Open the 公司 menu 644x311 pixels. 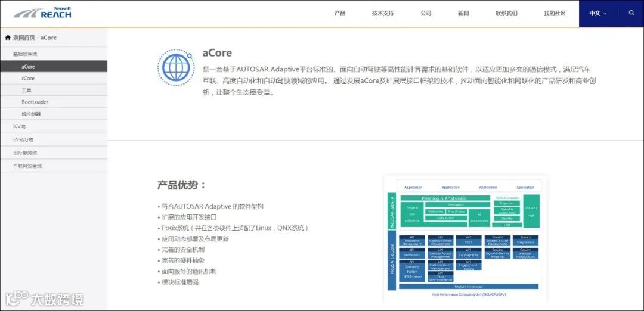point(426,14)
